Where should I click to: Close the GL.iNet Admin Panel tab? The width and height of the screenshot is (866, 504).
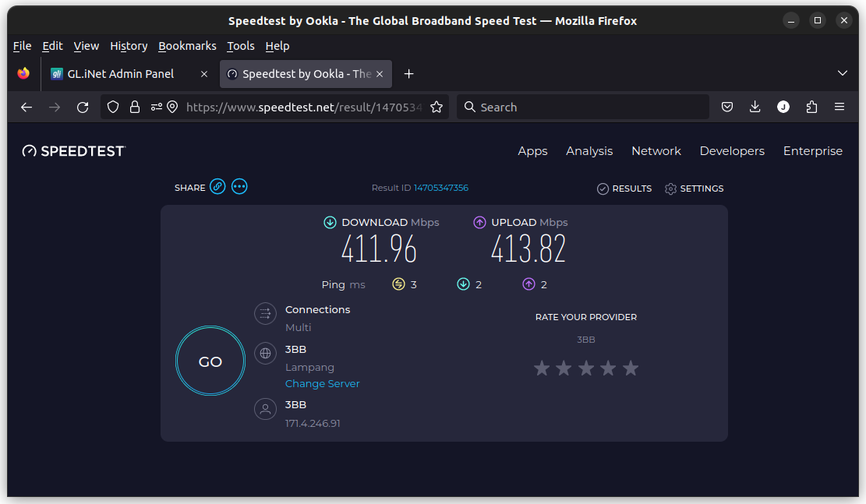pyautogui.click(x=203, y=74)
